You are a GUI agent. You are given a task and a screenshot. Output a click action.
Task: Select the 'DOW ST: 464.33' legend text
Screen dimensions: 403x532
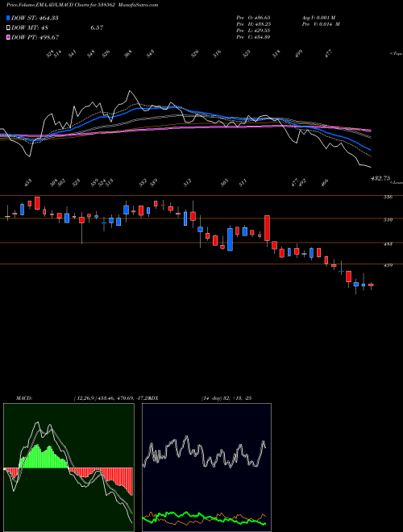tap(35, 18)
